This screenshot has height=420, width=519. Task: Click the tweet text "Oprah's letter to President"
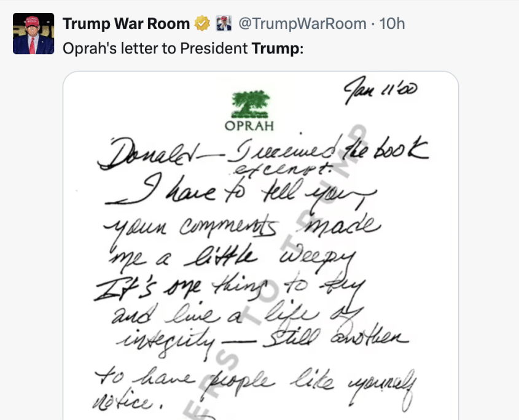156,48
